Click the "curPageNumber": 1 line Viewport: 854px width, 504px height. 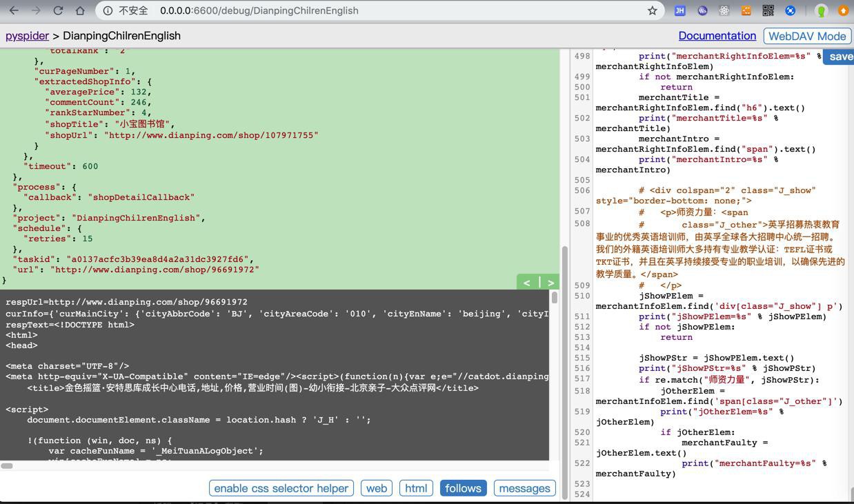(x=85, y=71)
